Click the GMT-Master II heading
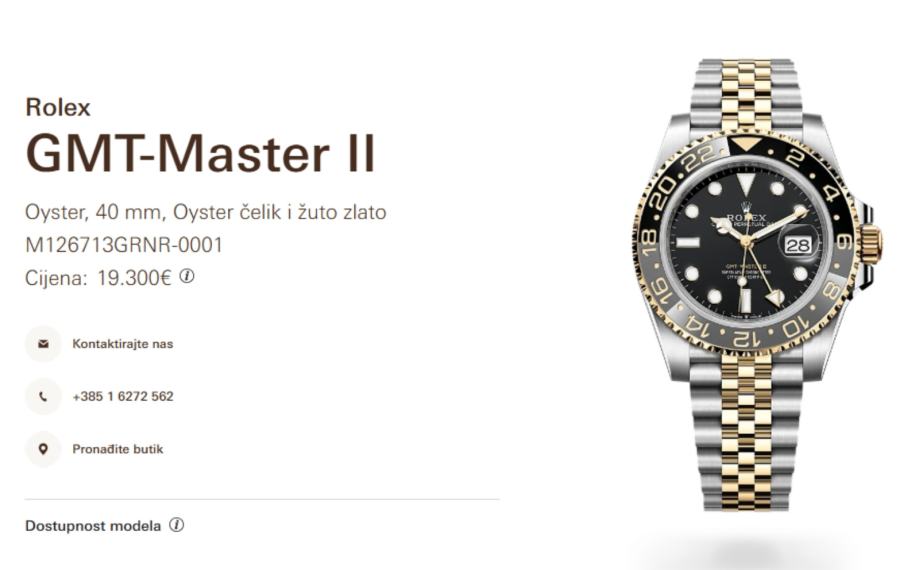 point(200,153)
